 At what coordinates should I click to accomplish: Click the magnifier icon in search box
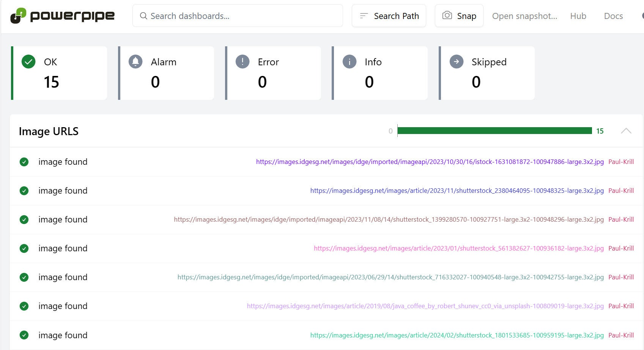click(x=143, y=16)
